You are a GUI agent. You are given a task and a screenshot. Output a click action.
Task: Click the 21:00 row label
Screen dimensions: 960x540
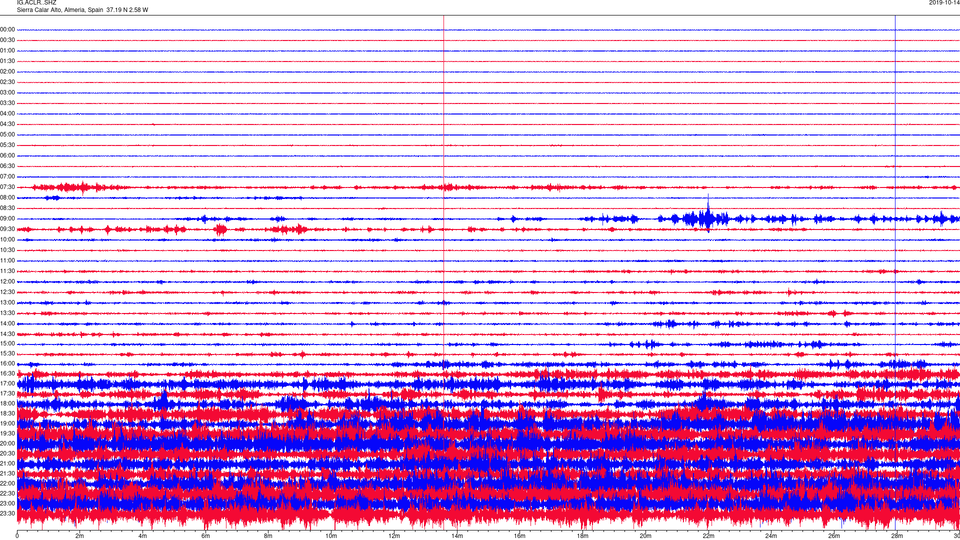7,463
